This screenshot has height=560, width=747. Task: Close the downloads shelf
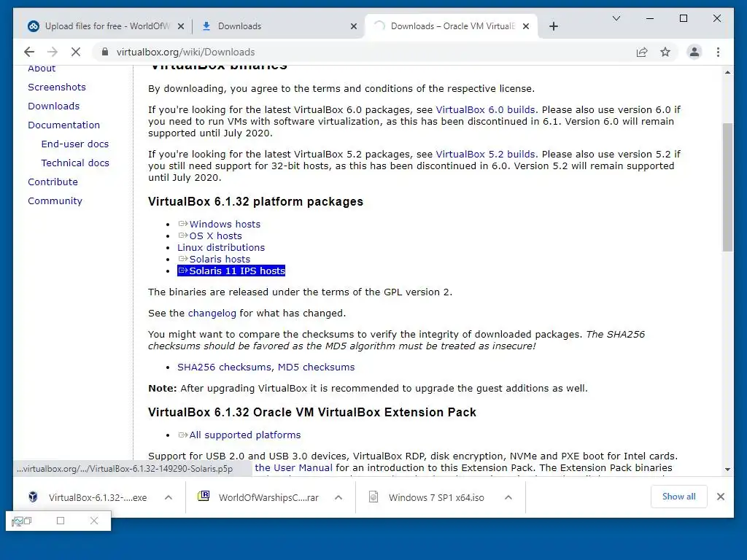click(x=720, y=497)
